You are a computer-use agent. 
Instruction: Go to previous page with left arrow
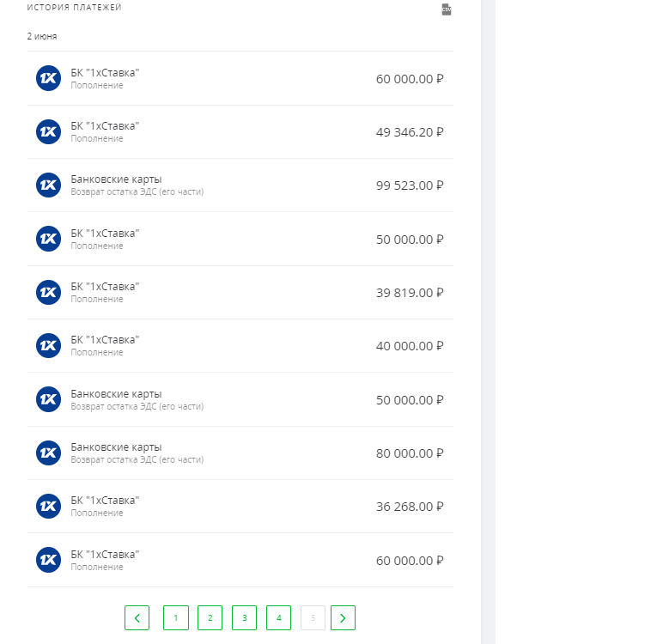137,617
